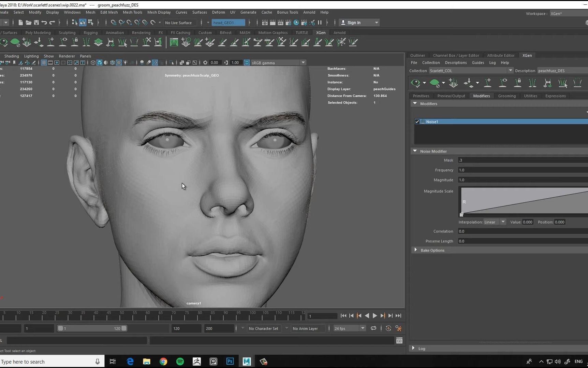Viewport: 588px width, 368px height.
Task: Open the Collection dropdown showing Scarlett_COL
Action: point(511,70)
